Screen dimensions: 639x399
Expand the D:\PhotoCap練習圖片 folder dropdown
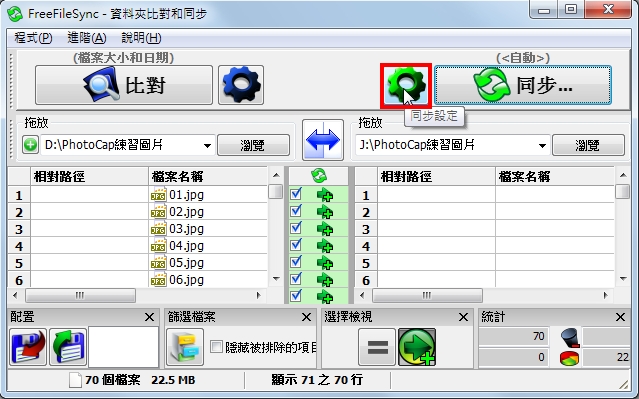[207, 145]
